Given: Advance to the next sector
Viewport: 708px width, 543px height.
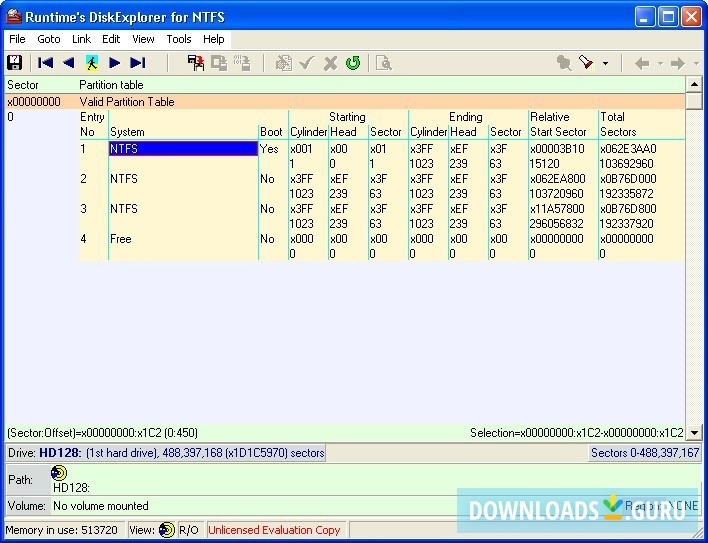Looking at the screenshot, I should click(x=115, y=63).
